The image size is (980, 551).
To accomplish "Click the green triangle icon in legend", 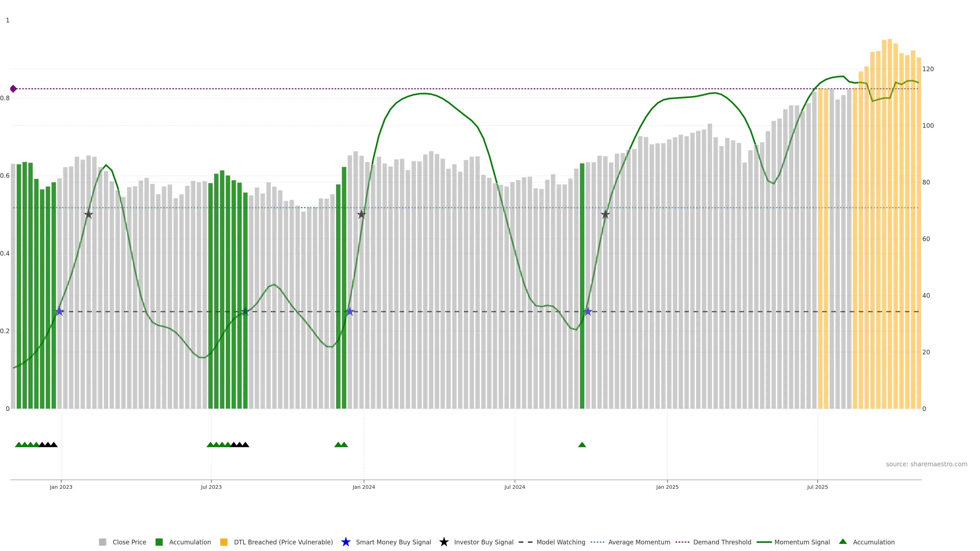I will click(x=843, y=542).
